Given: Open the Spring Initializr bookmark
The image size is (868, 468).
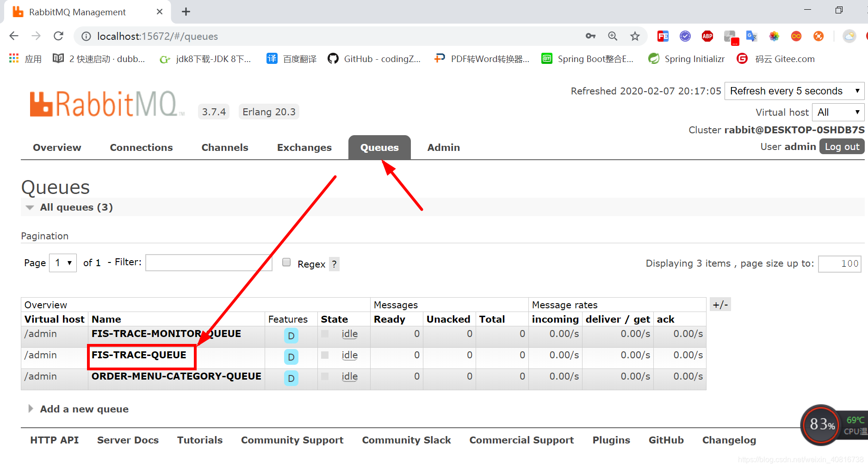Looking at the screenshot, I should (x=687, y=59).
